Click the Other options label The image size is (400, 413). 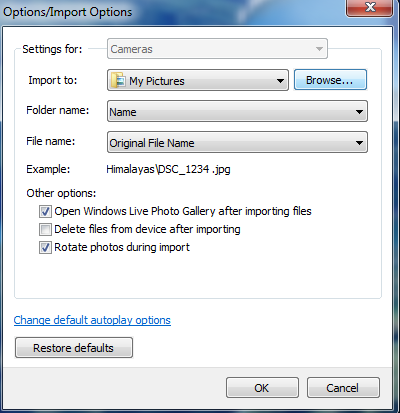[61, 193]
